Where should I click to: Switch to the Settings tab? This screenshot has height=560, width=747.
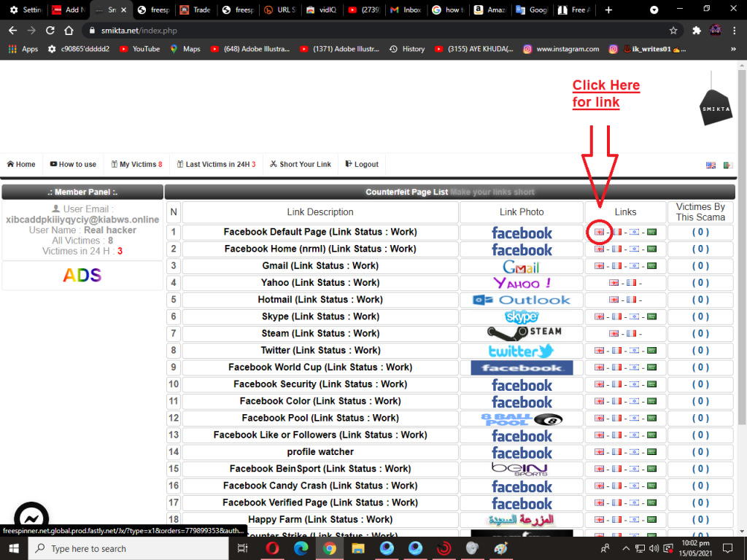click(26, 9)
